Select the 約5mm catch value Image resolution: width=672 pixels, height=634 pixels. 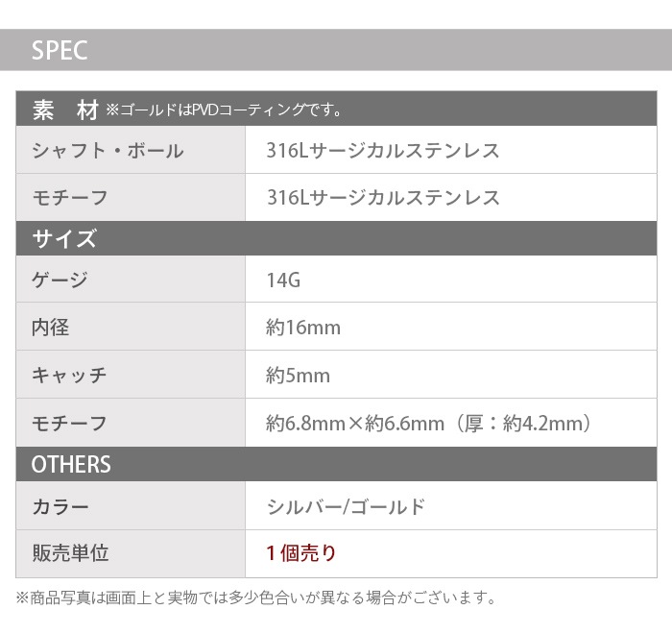(298, 375)
